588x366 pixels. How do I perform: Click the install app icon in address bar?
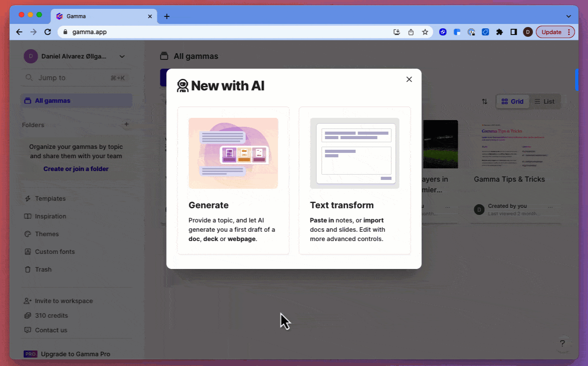point(397,32)
